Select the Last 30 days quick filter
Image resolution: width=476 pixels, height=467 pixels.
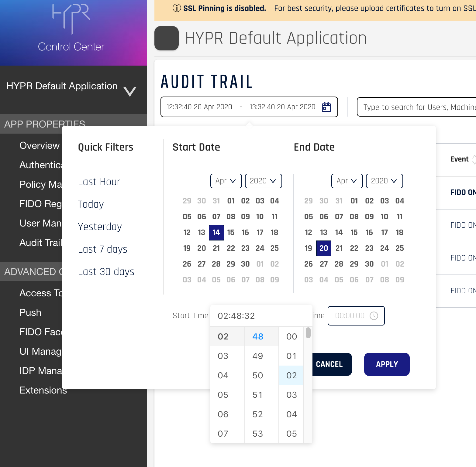(106, 272)
